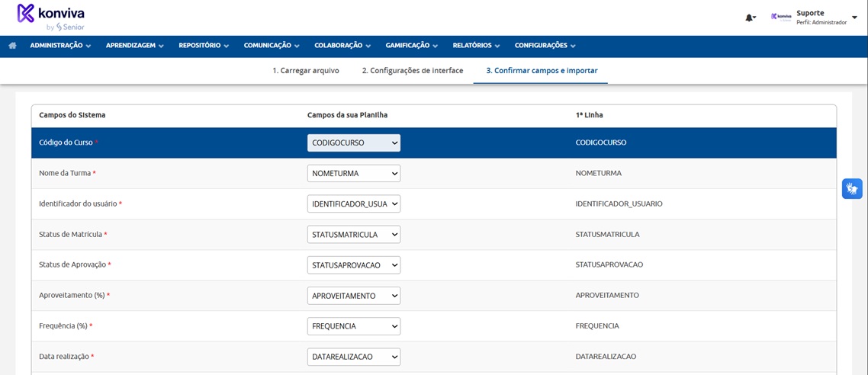Open the Gamificação menu

coord(412,46)
